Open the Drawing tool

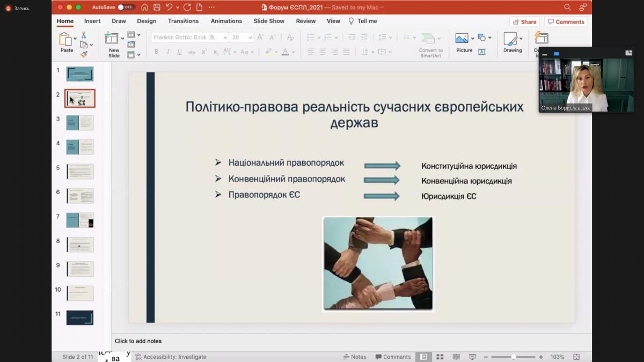tap(511, 39)
